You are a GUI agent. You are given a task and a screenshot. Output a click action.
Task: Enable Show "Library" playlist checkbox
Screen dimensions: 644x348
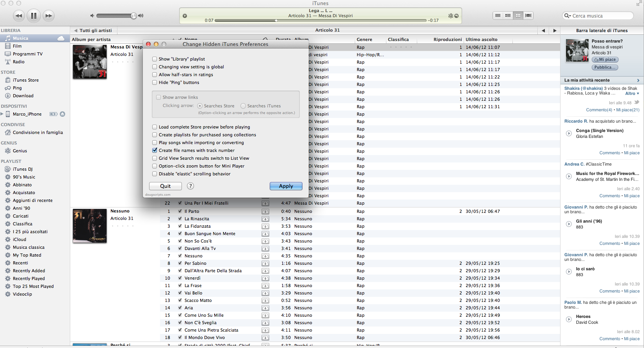[155, 59]
